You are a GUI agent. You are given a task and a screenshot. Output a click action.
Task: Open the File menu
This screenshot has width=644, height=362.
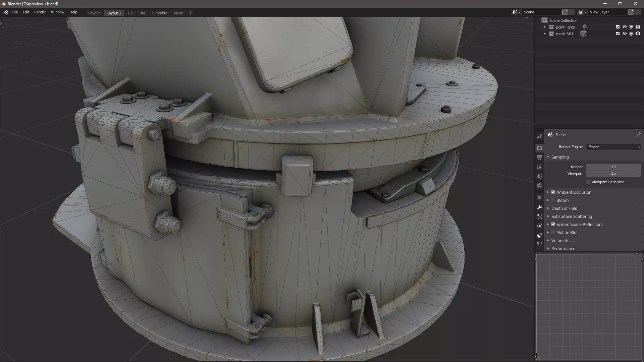coord(15,12)
